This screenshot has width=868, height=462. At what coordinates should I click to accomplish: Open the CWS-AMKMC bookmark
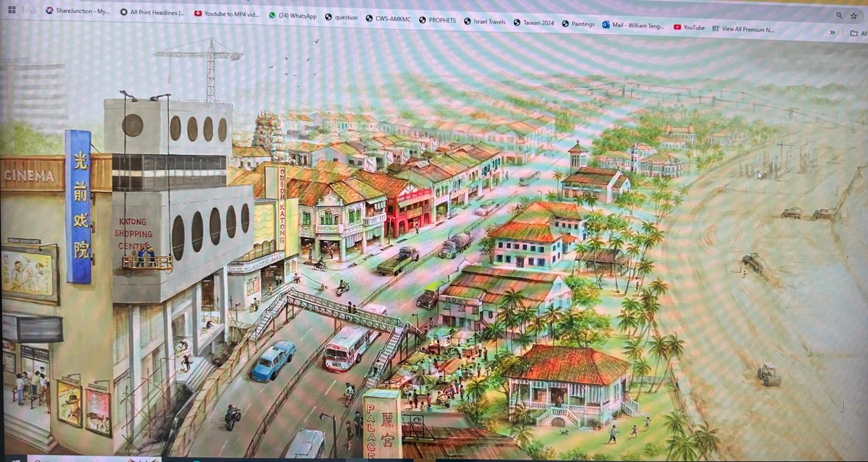[x=388, y=18]
